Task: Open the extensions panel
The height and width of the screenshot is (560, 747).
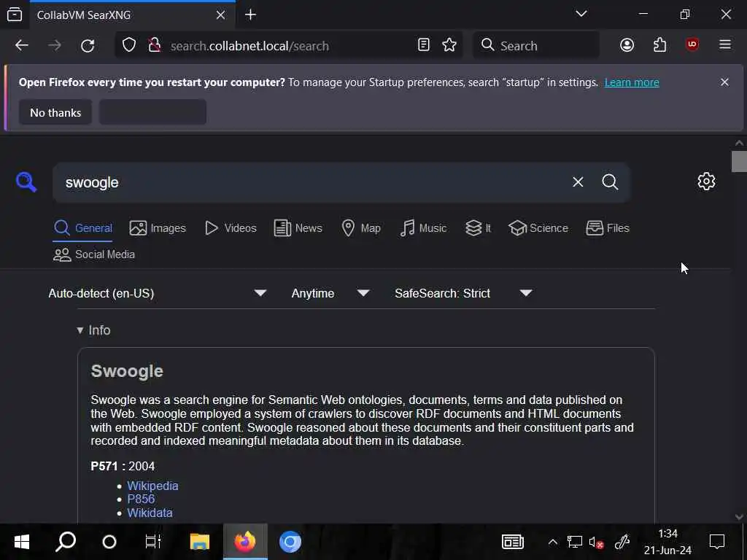Action: (659, 45)
